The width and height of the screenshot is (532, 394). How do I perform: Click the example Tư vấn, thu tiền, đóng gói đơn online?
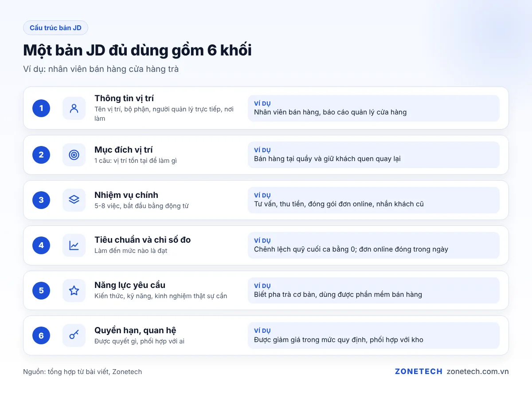coord(339,204)
